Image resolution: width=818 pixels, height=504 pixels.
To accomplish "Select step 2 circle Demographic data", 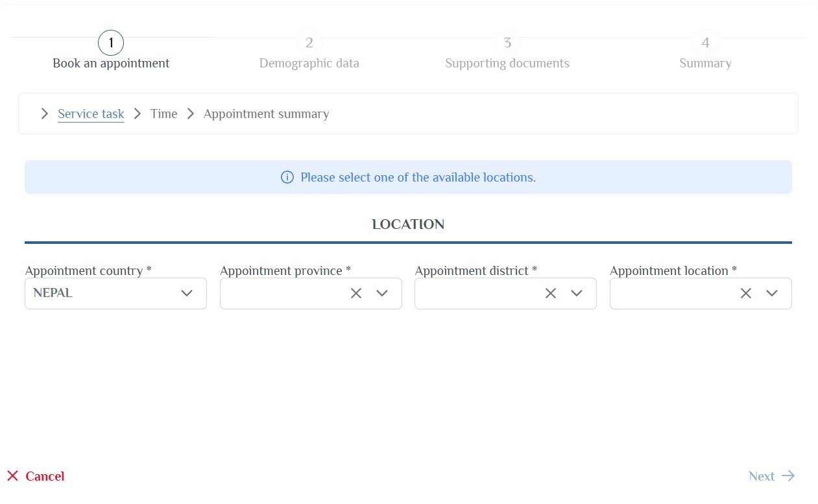I will [x=309, y=43].
